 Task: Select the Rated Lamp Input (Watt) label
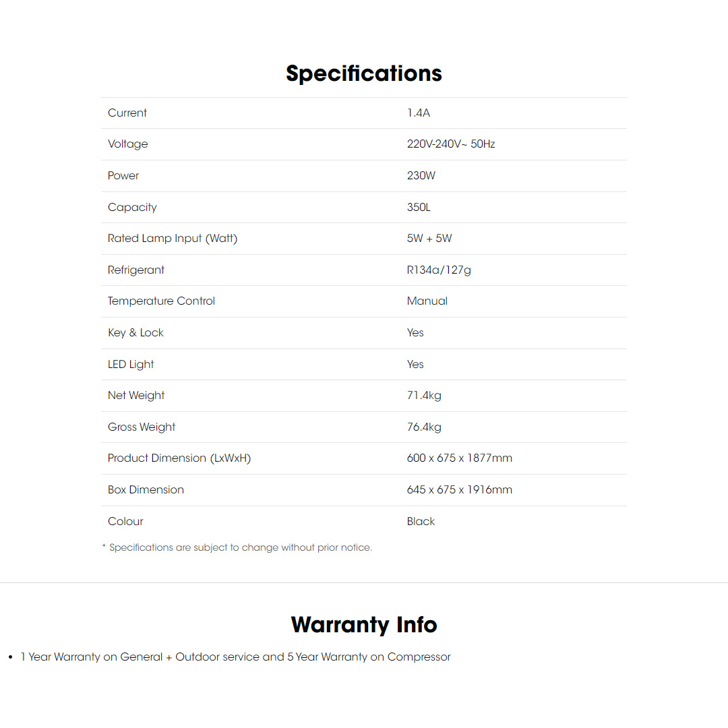173,239
